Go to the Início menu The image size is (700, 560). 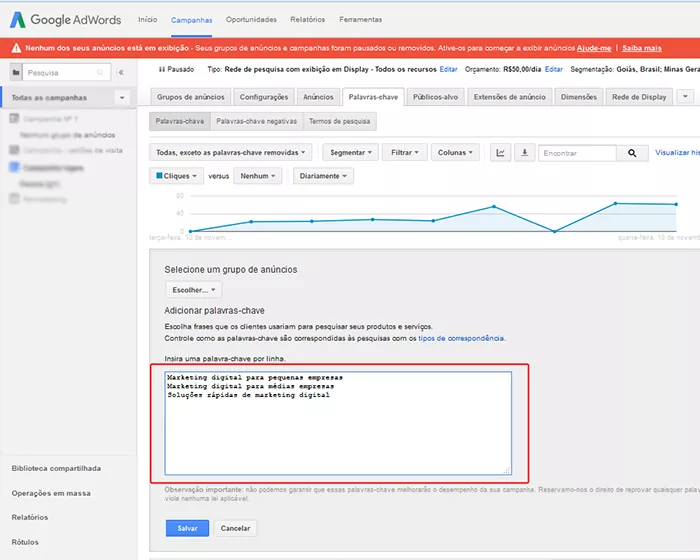(147, 20)
